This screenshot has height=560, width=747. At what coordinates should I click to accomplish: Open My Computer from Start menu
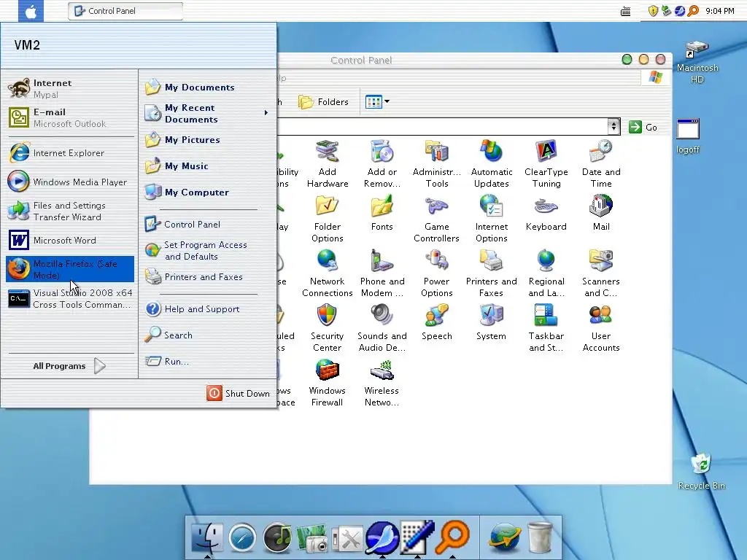[x=206, y=192]
